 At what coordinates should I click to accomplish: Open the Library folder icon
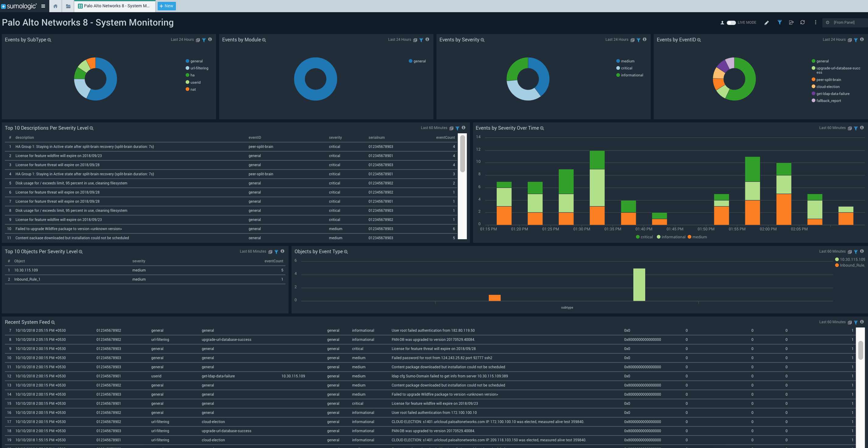(68, 6)
